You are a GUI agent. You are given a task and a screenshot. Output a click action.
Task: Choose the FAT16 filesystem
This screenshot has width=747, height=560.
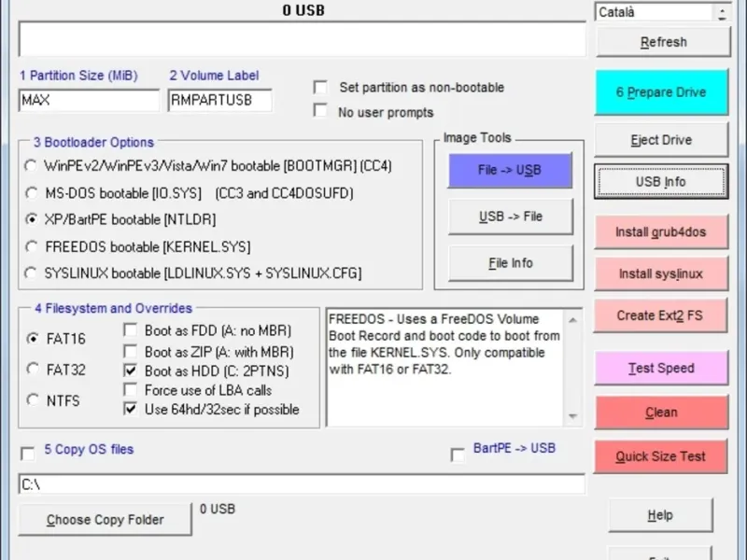[33, 339]
